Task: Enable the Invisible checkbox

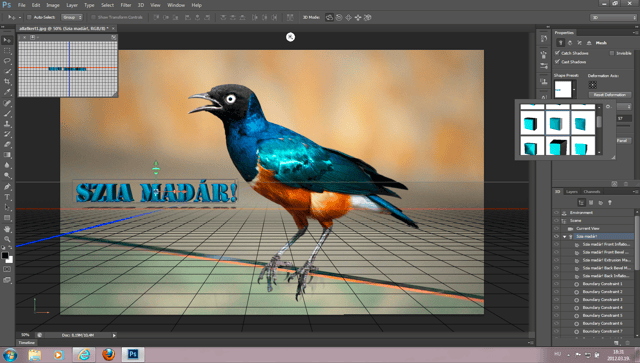Action: 612,53
